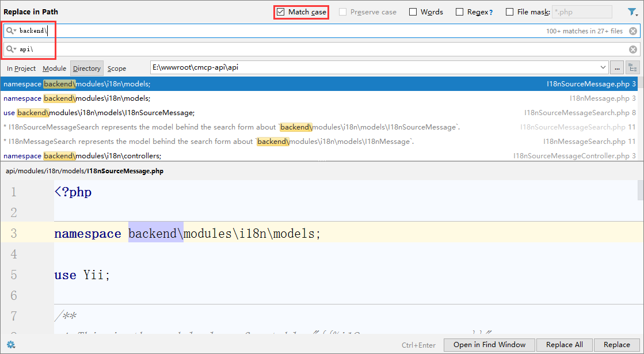
Task: Enable the File mask checkbox
Action: 509,12
